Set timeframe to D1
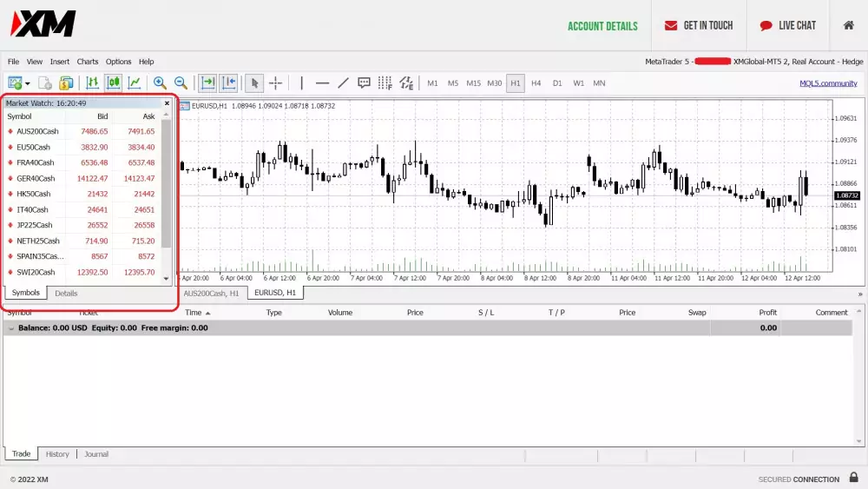 click(x=557, y=83)
